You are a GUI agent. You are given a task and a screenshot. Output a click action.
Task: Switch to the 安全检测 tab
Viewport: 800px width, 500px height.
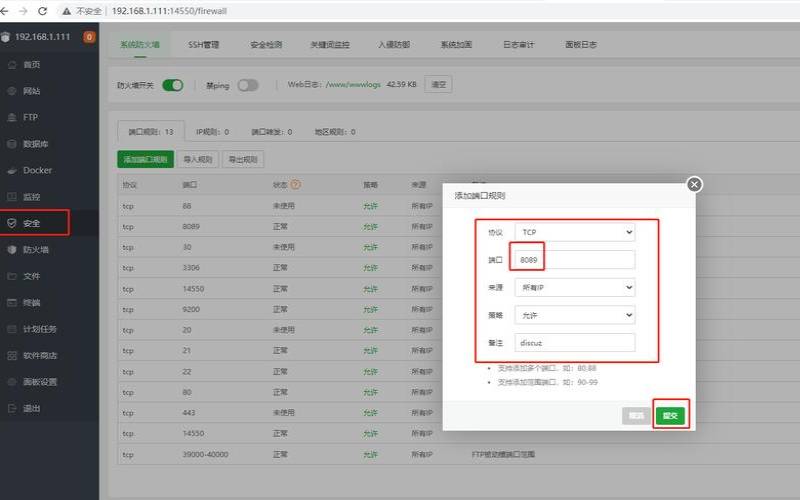pyautogui.click(x=266, y=44)
